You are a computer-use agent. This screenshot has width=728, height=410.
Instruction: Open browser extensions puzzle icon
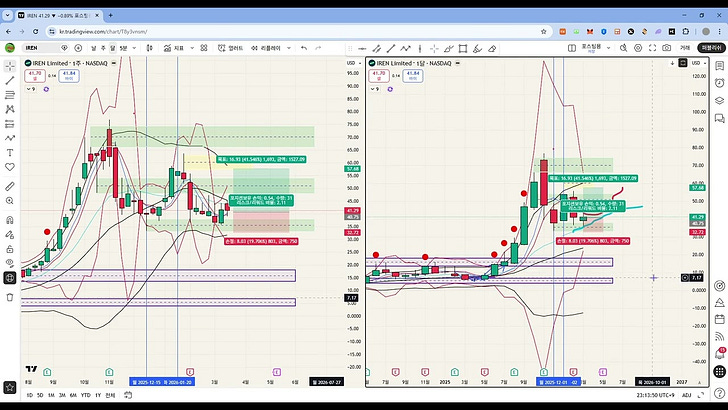686,32
